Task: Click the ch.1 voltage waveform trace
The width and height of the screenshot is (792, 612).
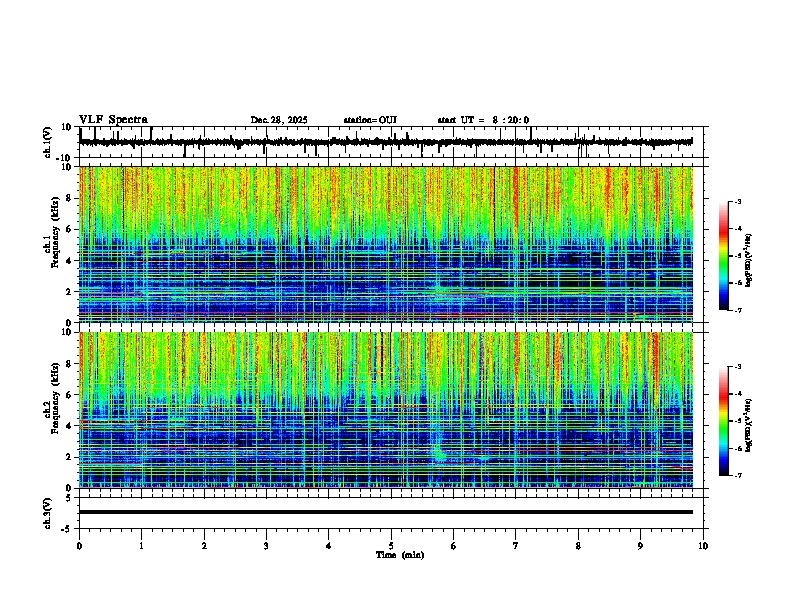Action: pos(386,142)
